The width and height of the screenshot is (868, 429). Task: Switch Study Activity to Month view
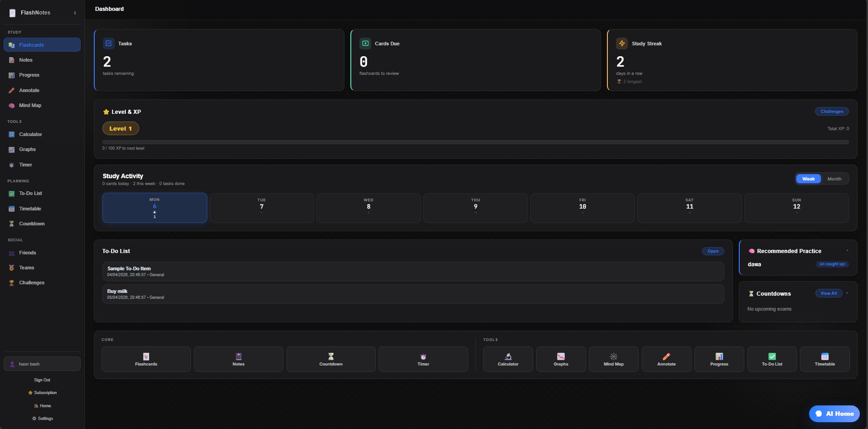(x=834, y=179)
